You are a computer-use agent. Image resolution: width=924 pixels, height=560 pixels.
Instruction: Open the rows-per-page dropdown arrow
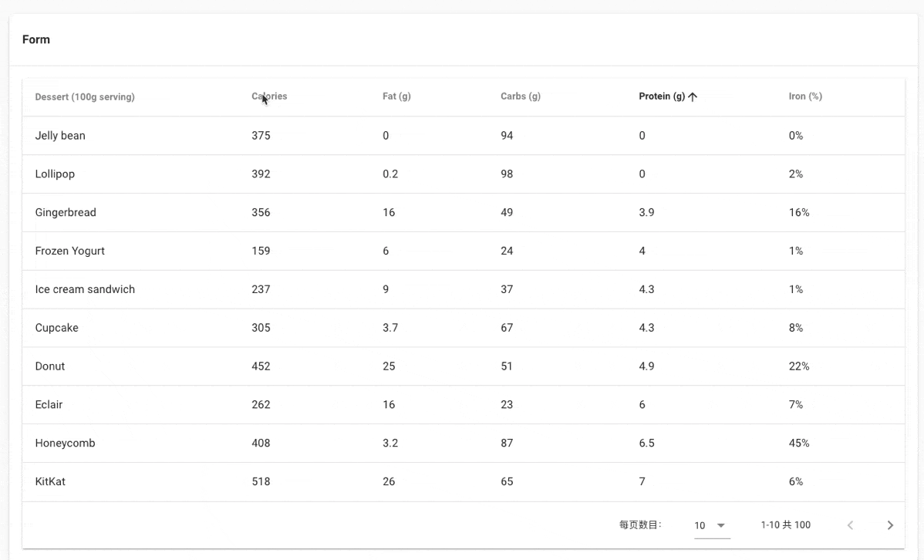[x=720, y=525]
